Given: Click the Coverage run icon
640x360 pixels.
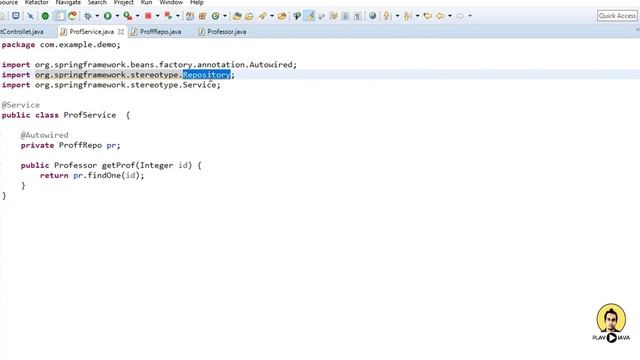Looking at the screenshot, I should pos(128,16).
